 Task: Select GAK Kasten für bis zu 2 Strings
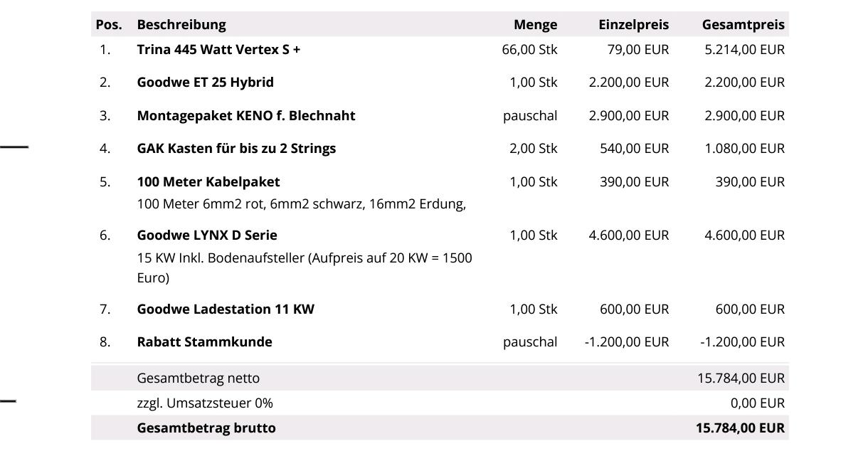tap(236, 149)
